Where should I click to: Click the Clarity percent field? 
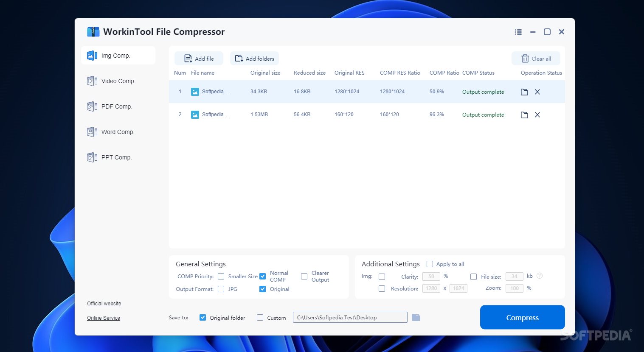pos(431,277)
